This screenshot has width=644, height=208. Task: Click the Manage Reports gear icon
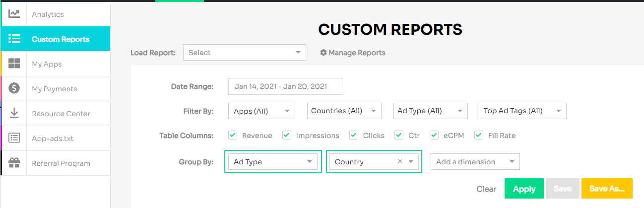click(x=323, y=53)
